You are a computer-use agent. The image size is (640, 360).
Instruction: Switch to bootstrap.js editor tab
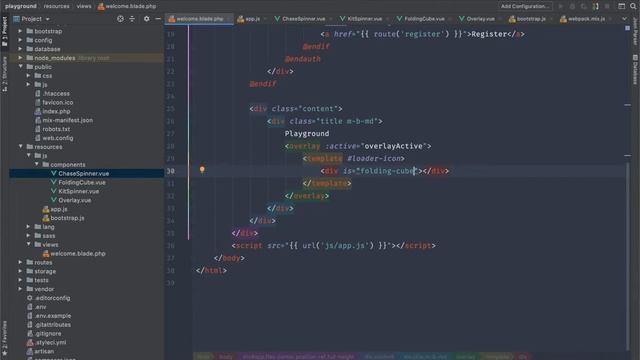[x=530, y=19]
